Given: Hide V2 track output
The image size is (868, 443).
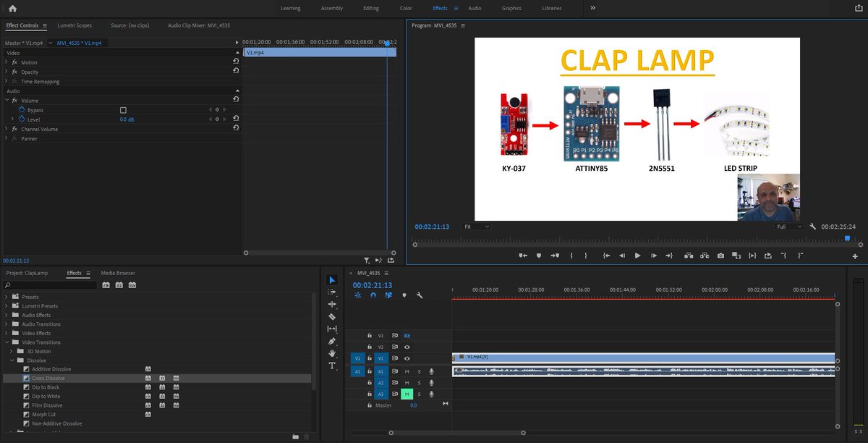Looking at the screenshot, I should (407, 347).
